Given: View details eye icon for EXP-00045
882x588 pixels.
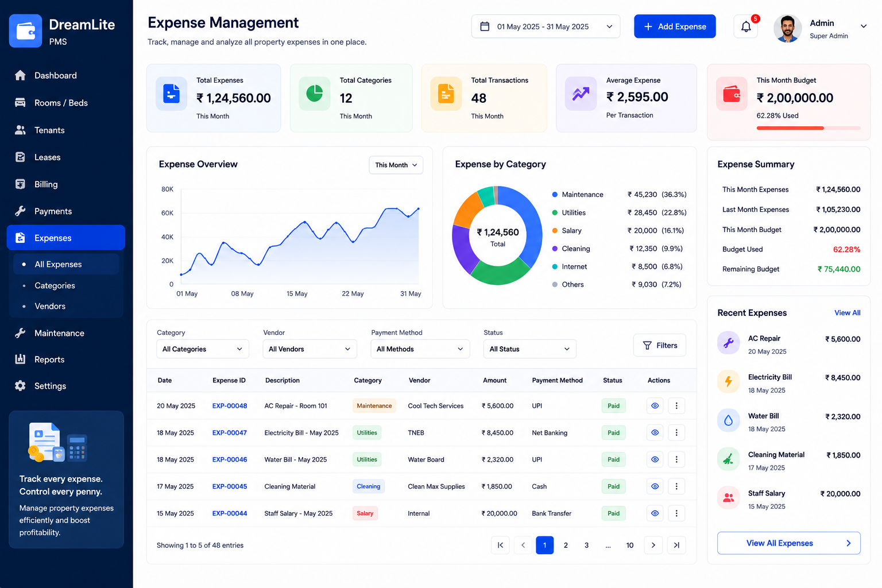Looking at the screenshot, I should tap(655, 486).
